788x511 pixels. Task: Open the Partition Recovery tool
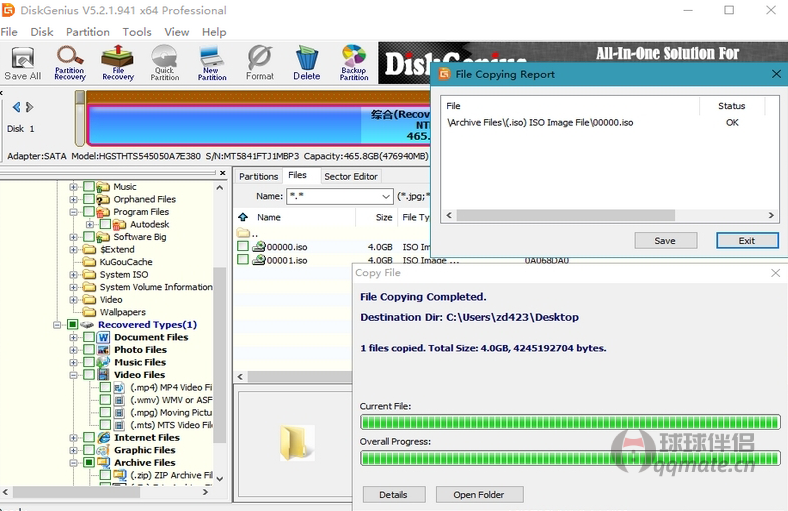(70, 63)
